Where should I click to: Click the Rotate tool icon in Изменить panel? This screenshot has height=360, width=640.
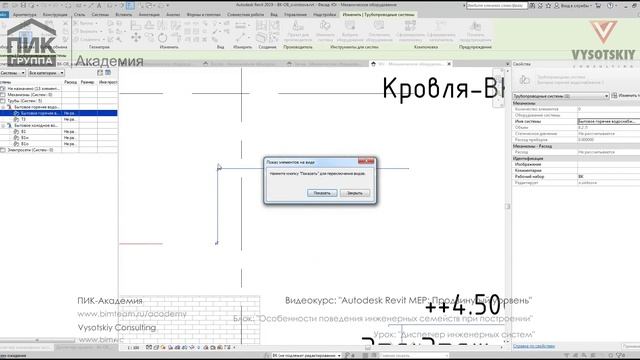click(162, 38)
